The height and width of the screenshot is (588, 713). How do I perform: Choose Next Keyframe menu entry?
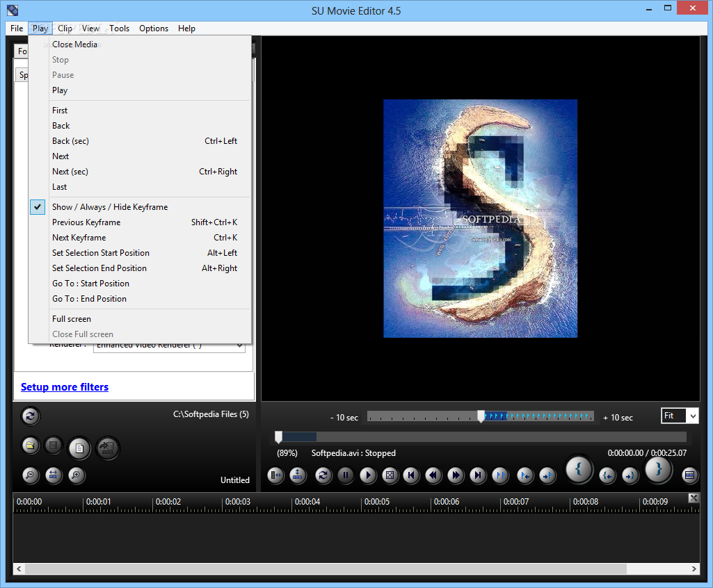[140, 237]
